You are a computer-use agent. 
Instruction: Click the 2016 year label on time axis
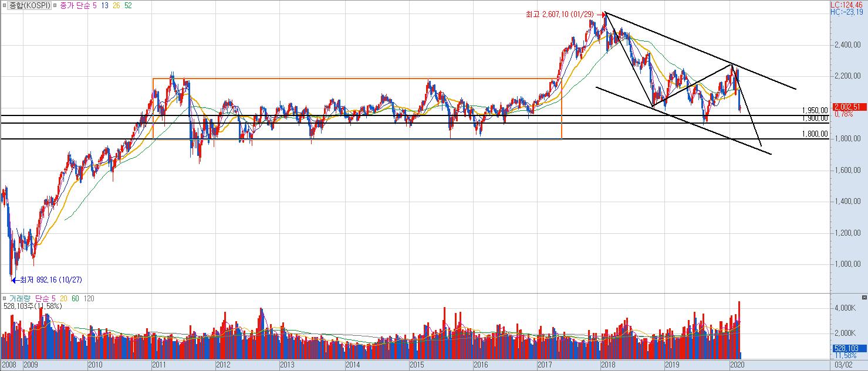pyautogui.click(x=481, y=365)
